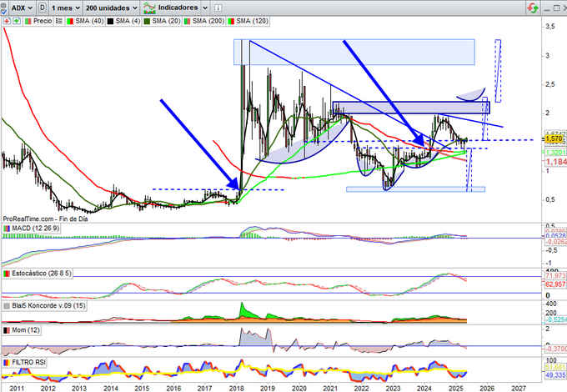
Task: Click the 3,5 price axis label
Action: (x=550, y=27)
